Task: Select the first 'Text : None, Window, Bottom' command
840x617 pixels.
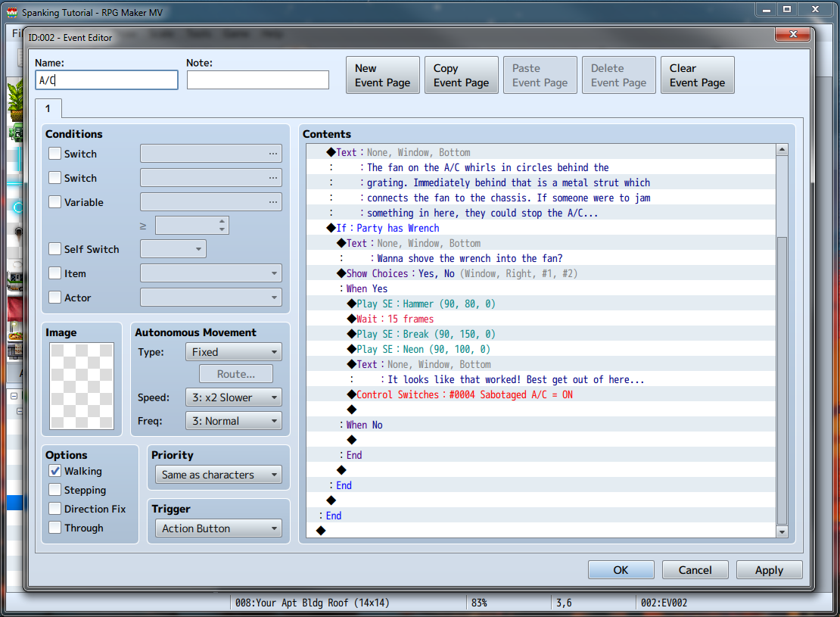Action: [541, 152]
